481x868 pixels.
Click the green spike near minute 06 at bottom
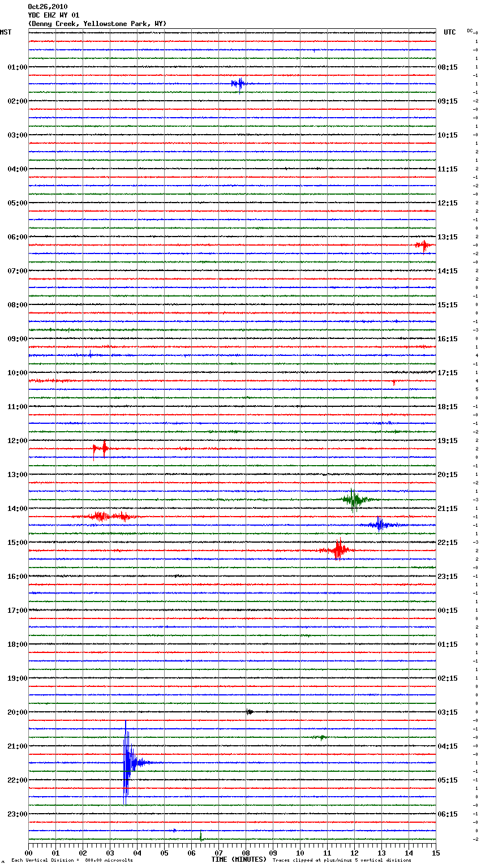(x=200, y=836)
